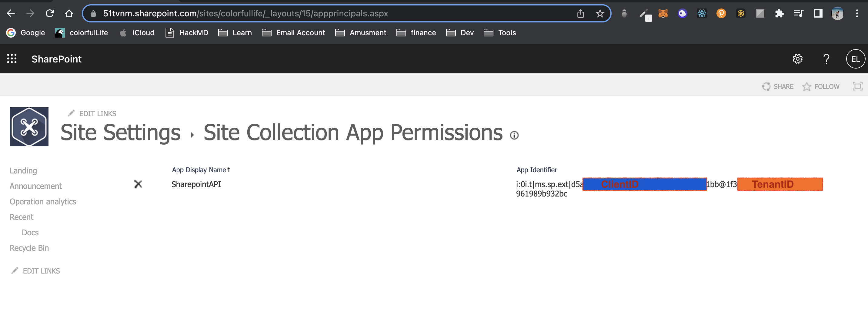Open the React DevTools extension icon

(x=702, y=13)
